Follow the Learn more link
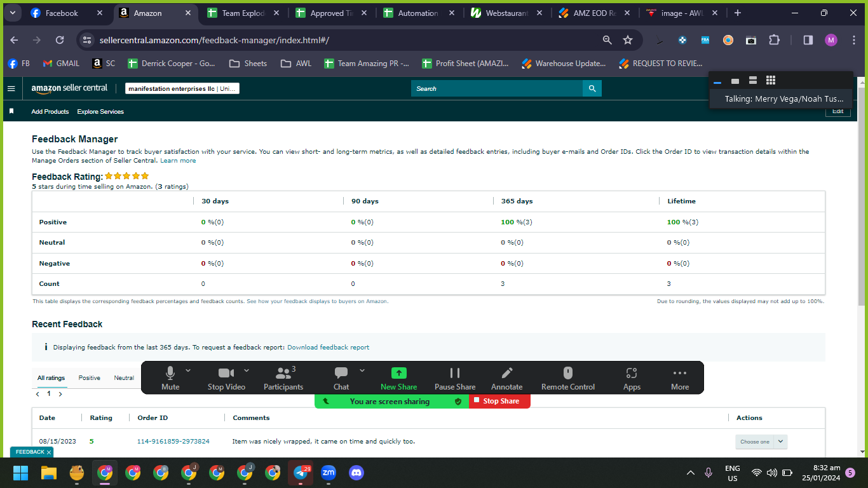Image resolution: width=868 pixels, height=488 pixels. [x=178, y=161]
